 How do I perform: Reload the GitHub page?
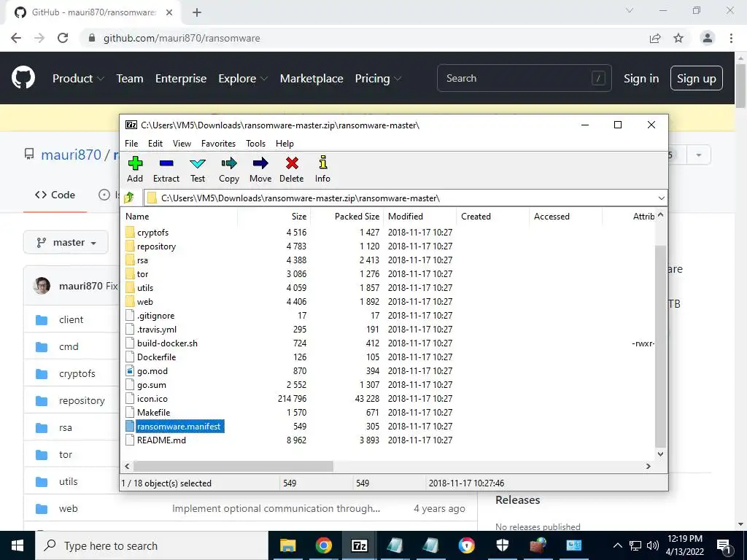63,38
